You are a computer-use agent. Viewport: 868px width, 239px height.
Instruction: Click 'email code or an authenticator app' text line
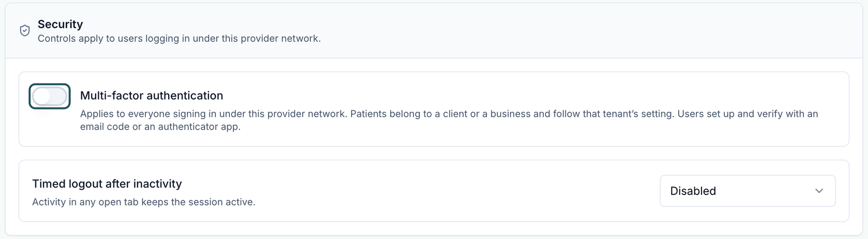click(160, 127)
